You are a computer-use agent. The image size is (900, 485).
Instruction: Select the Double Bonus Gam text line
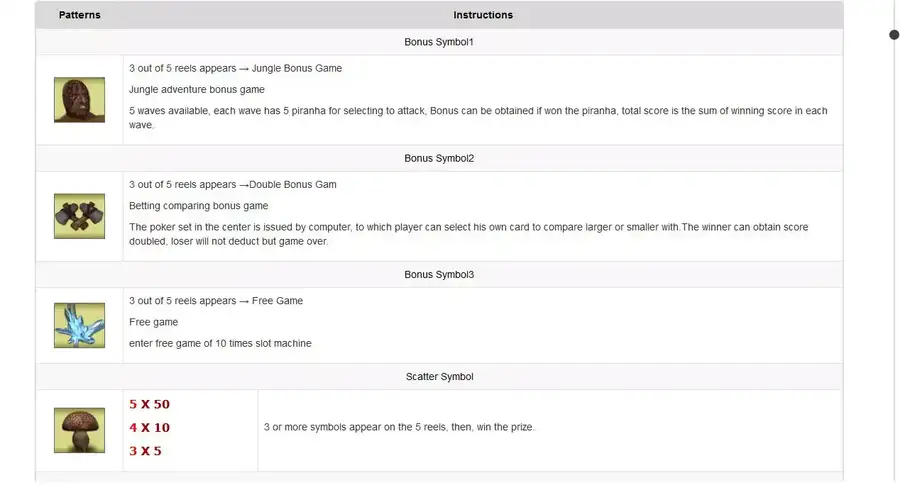tap(232, 185)
